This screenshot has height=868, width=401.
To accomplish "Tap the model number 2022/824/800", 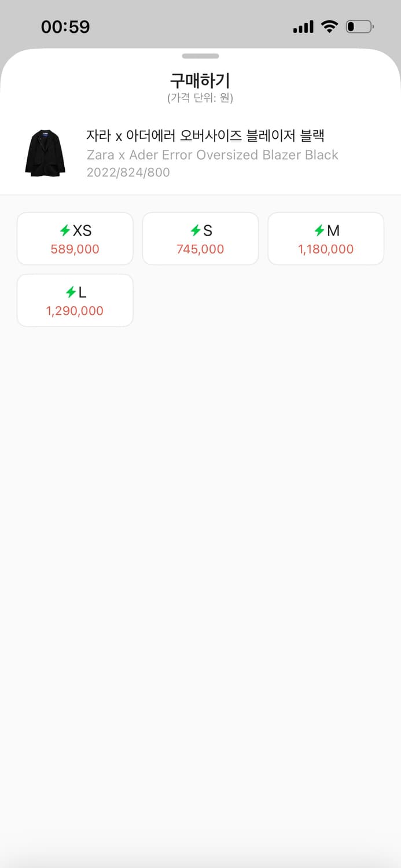I will pos(128,172).
